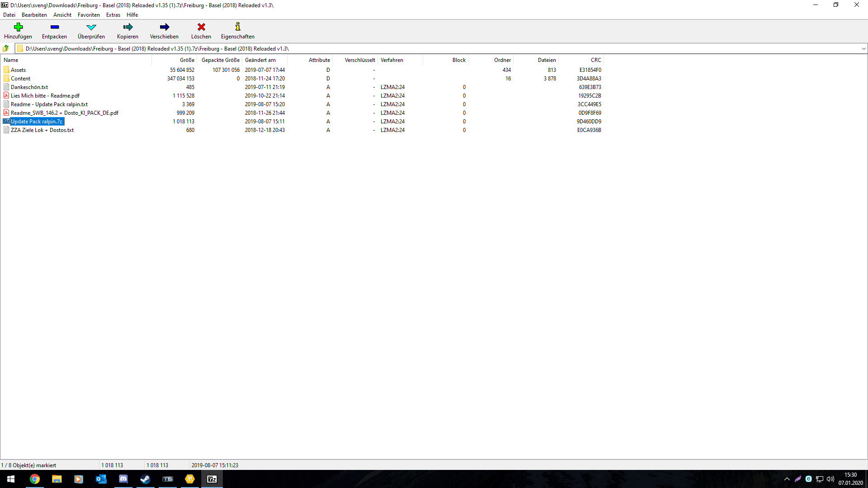Open the Extras menu
Viewport: 868px width, 488px height.
[113, 15]
